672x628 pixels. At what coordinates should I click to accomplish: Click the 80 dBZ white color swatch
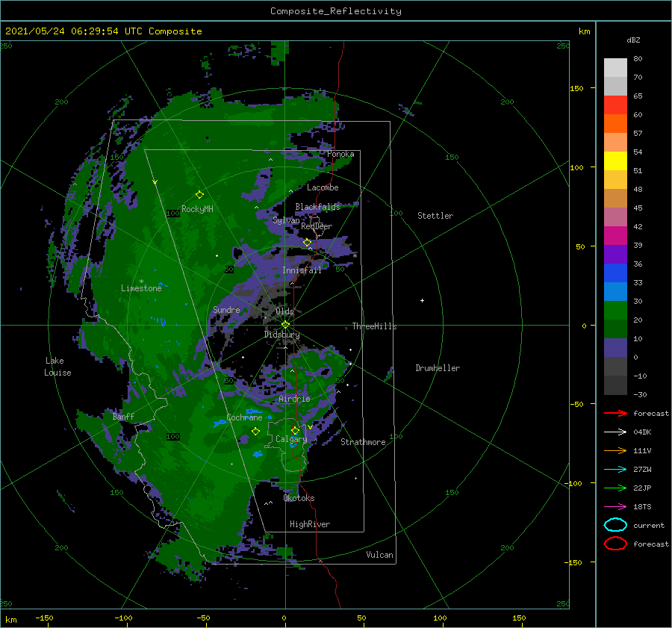(615, 68)
